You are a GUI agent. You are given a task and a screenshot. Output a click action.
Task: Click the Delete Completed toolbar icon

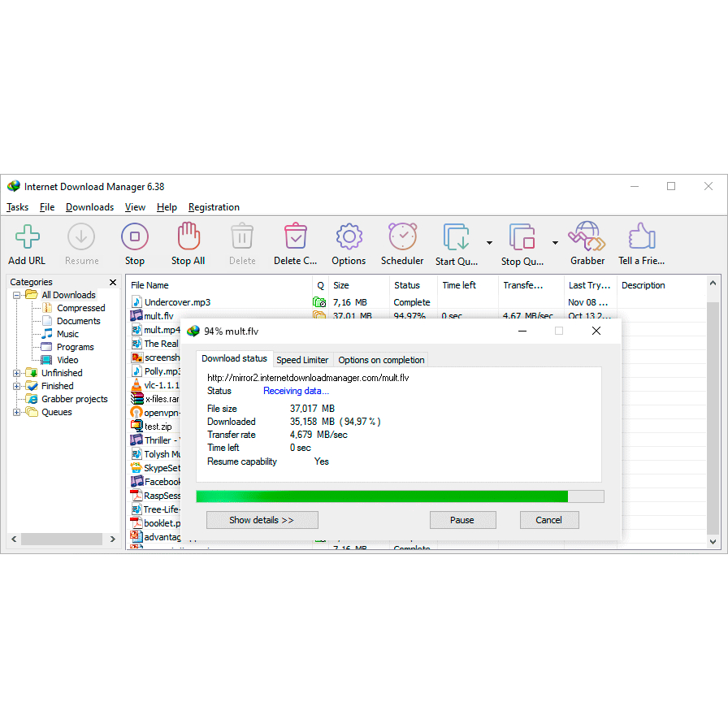295,236
